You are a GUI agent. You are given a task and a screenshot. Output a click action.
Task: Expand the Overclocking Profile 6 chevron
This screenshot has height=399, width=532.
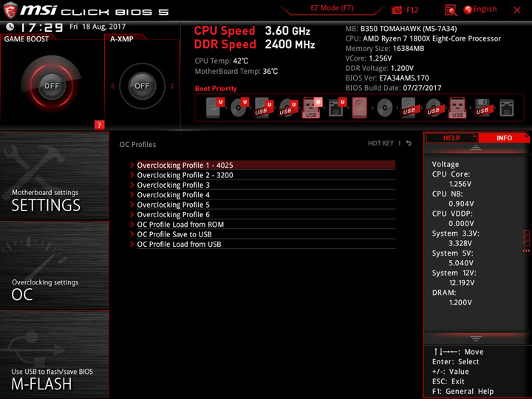(x=132, y=214)
